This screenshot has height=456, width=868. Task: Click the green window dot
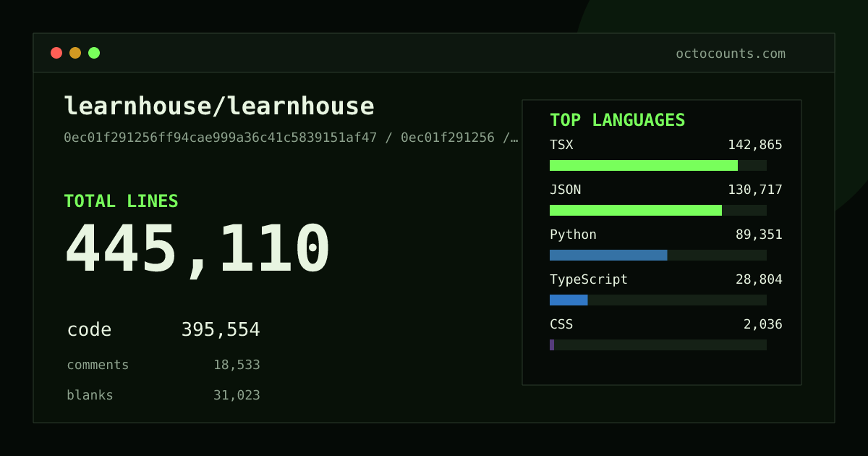click(x=94, y=53)
